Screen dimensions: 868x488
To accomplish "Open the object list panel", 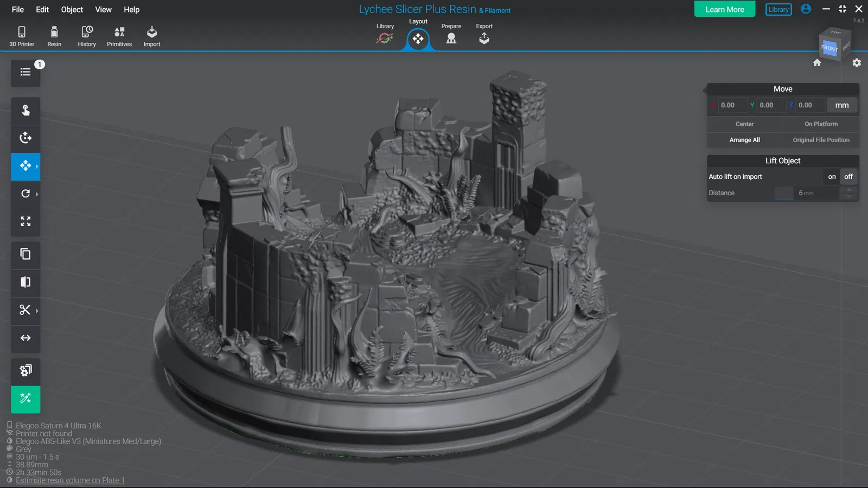I will click(x=25, y=73).
